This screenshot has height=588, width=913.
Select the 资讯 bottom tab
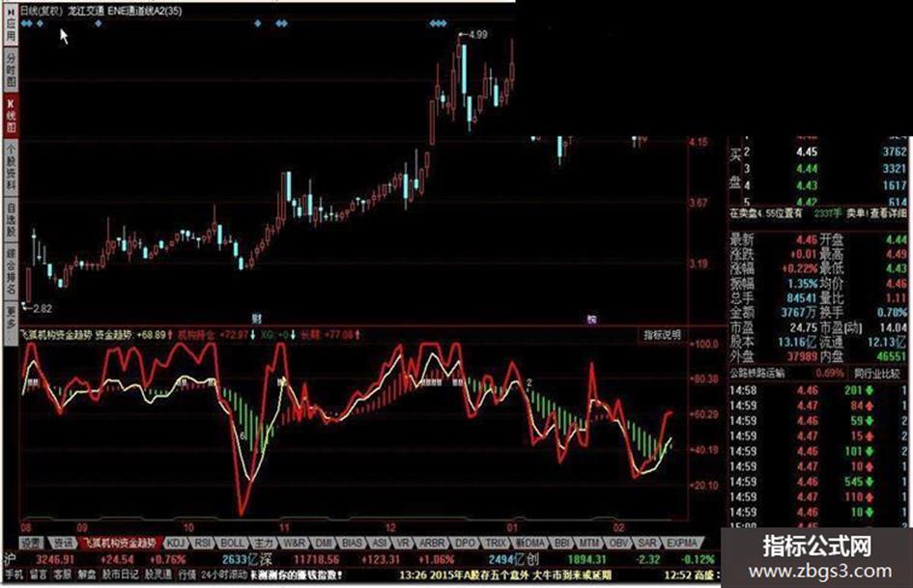pos(62,544)
